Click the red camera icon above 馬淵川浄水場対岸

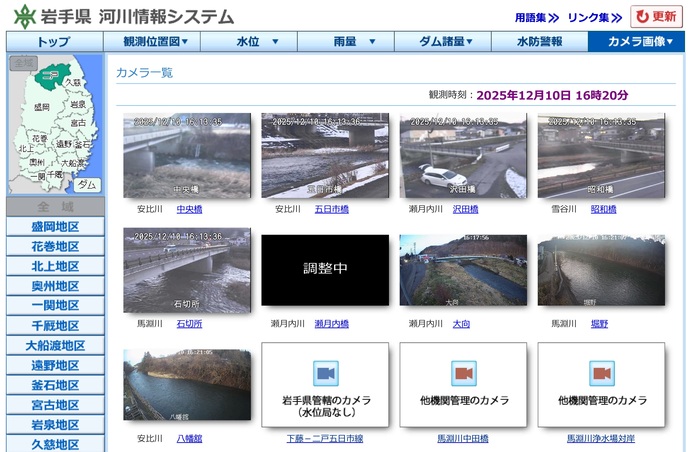pyautogui.click(x=602, y=374)
